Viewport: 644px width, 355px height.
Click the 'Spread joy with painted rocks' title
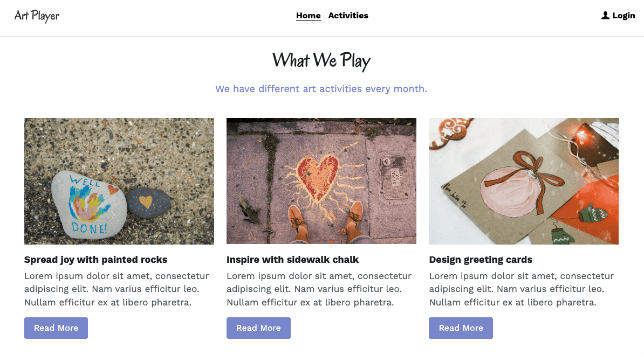[95, 260]
